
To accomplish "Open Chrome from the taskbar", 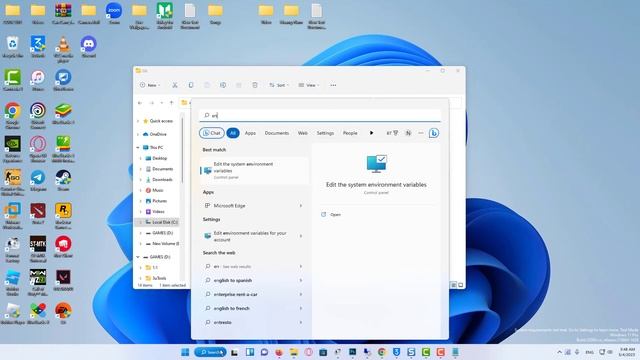I will tap(382, 352).
